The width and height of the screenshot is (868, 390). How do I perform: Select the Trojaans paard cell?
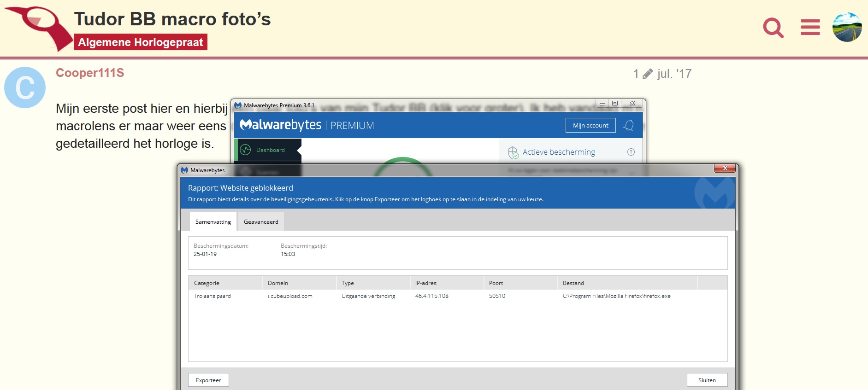point(213,296)
